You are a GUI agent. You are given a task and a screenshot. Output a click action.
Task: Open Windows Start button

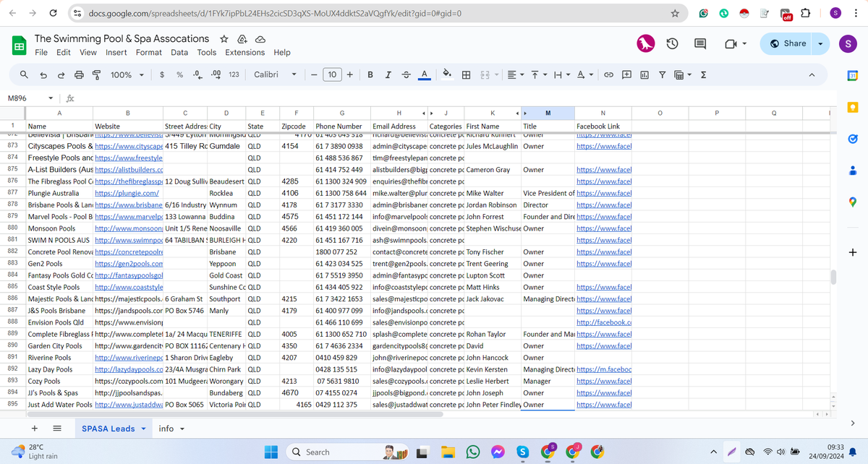click(271, 452)
